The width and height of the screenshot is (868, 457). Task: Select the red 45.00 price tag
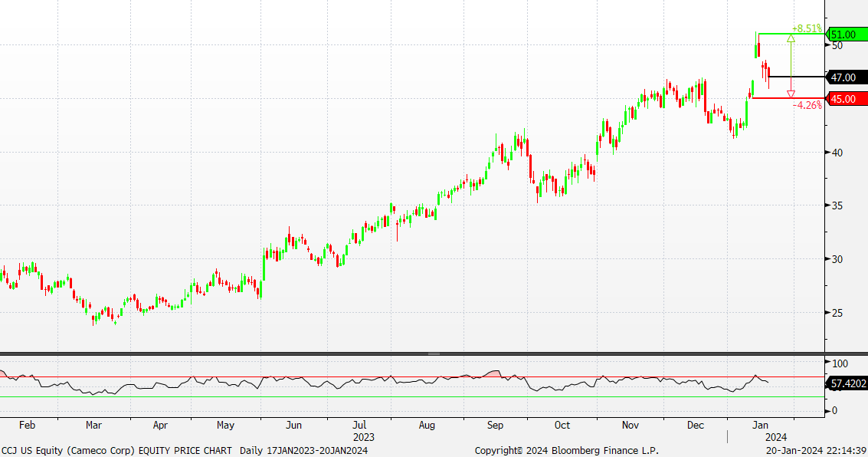[847, 99]
